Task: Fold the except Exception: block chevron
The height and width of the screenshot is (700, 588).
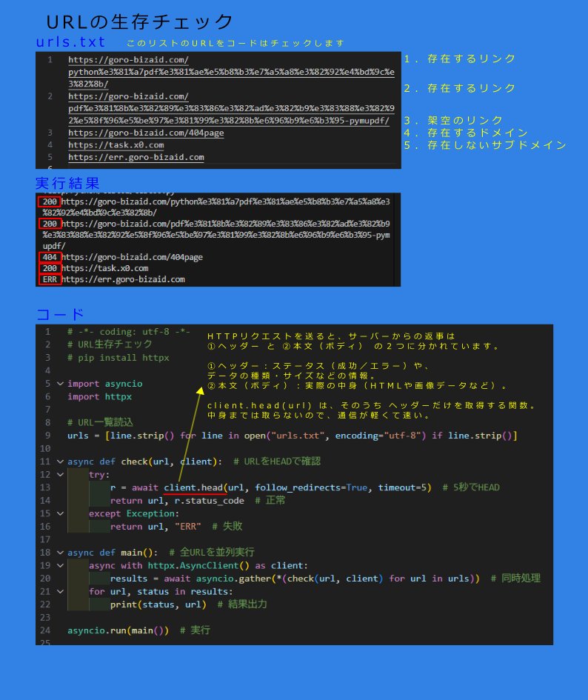Action: tap(60, 513)
